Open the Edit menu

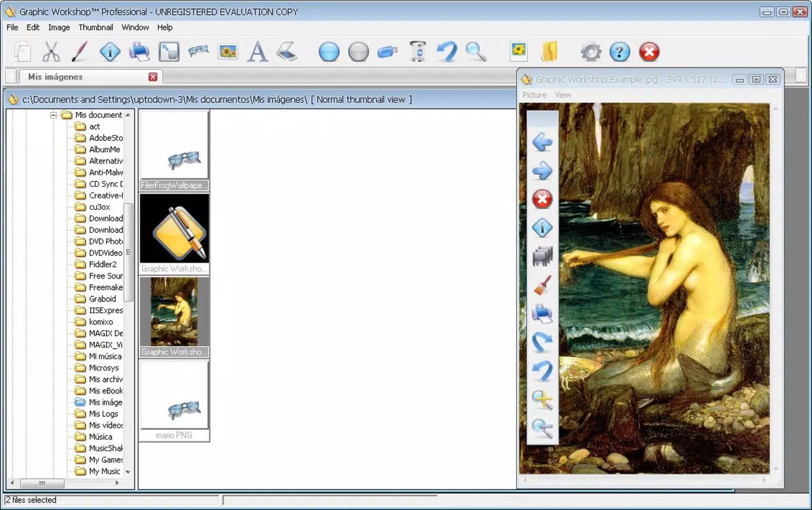tap(33, 27)
